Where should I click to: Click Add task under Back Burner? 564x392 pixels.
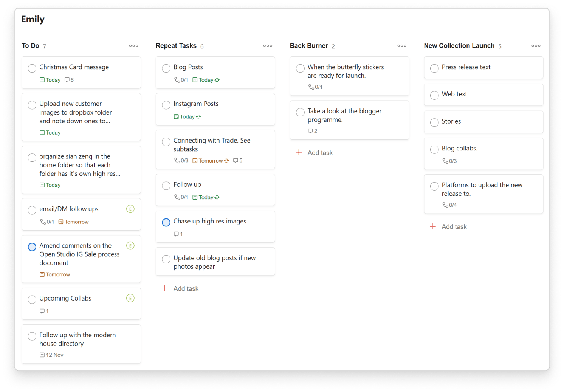point(314,152)
